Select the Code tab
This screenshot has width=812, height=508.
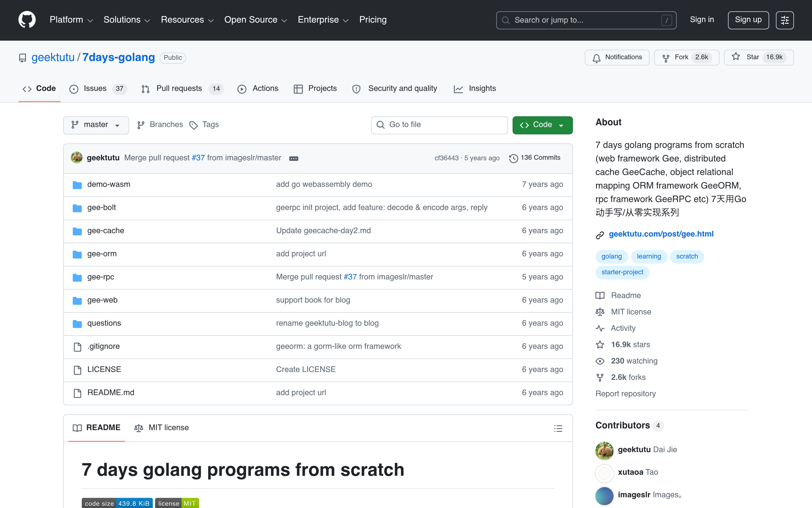coord(39,89)
